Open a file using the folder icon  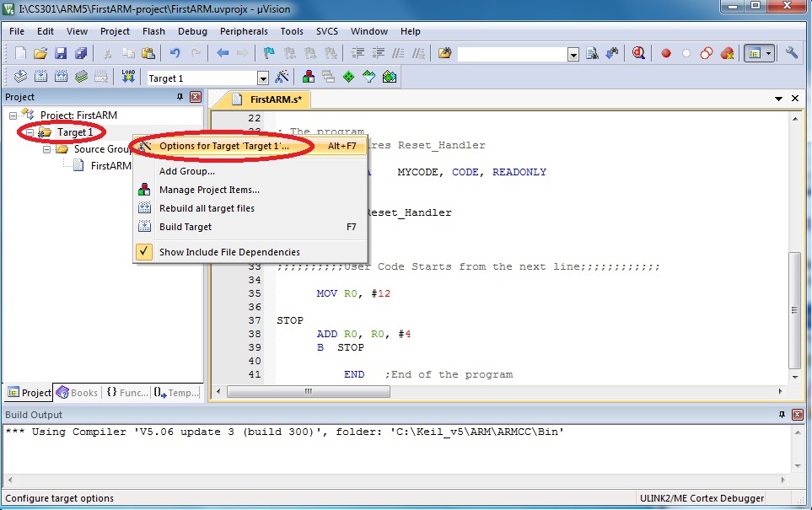pyautogui.click(x=40, y=53)
